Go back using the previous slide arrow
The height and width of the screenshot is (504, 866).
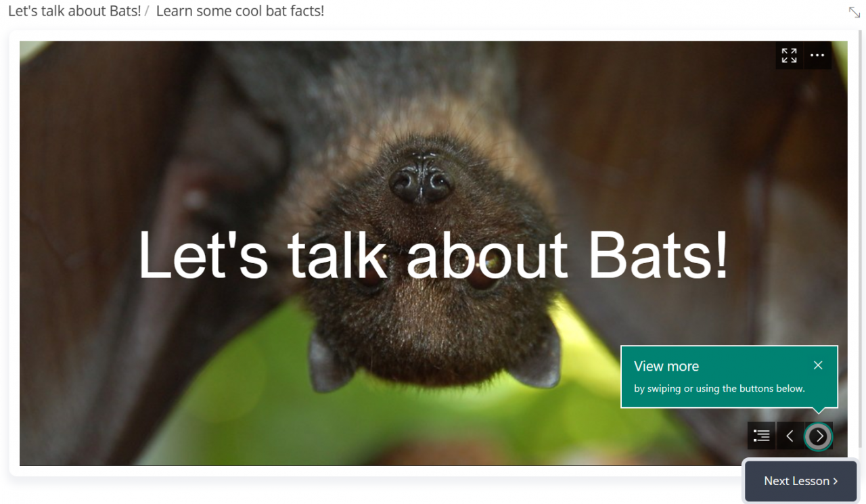click(x=790, y=436)
